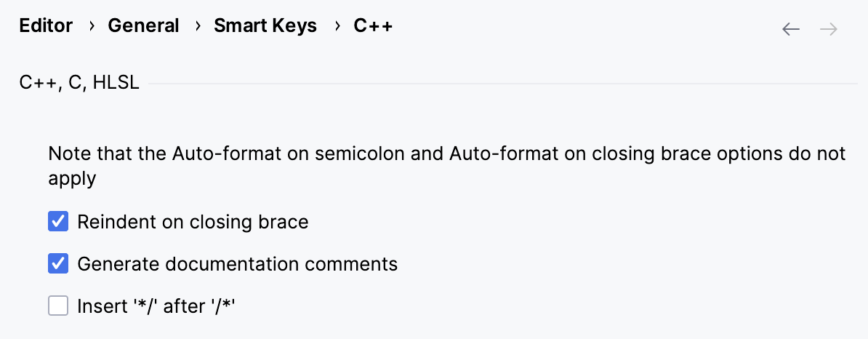Navigate to General breadcrumb
This screenshot has height=339, width=868.
pos(143,26)
